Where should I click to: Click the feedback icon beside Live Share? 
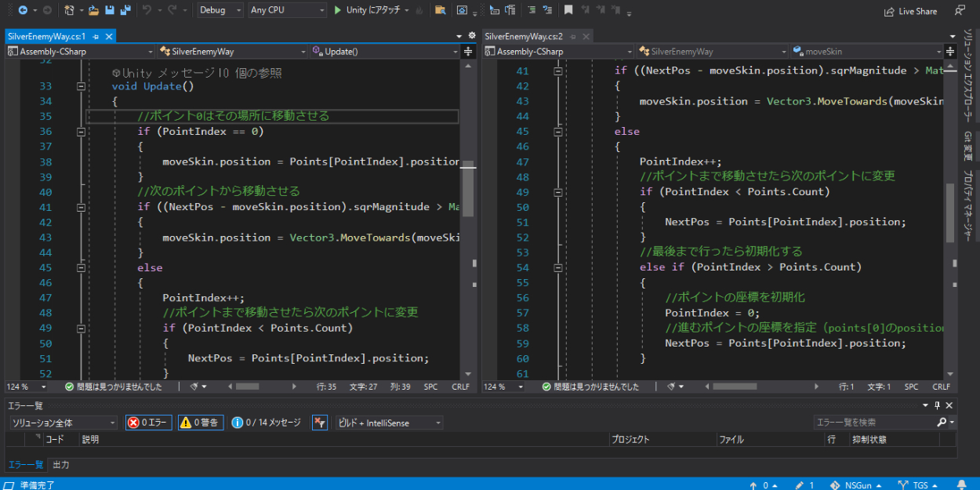point(960,10)
